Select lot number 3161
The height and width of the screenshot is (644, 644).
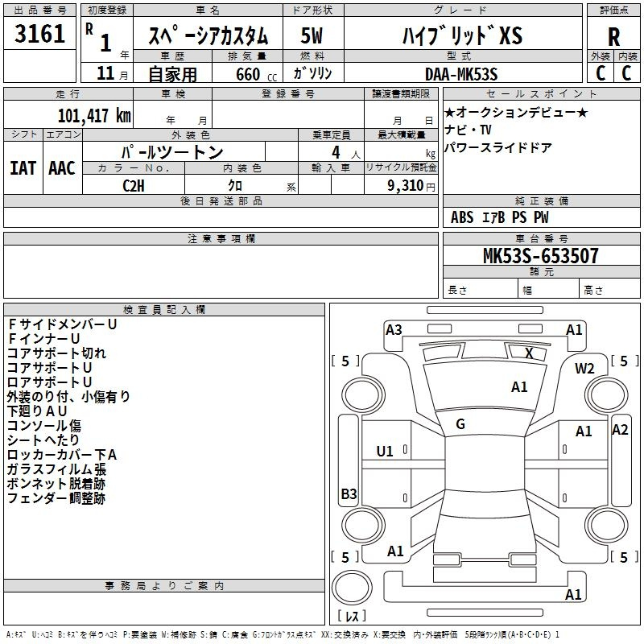[x=40, y=35]
